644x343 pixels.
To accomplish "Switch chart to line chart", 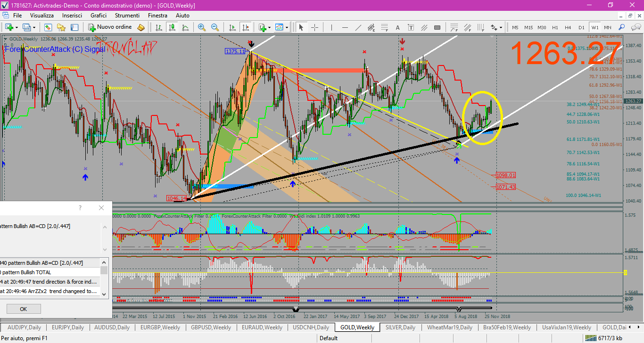I will [185, 27].
